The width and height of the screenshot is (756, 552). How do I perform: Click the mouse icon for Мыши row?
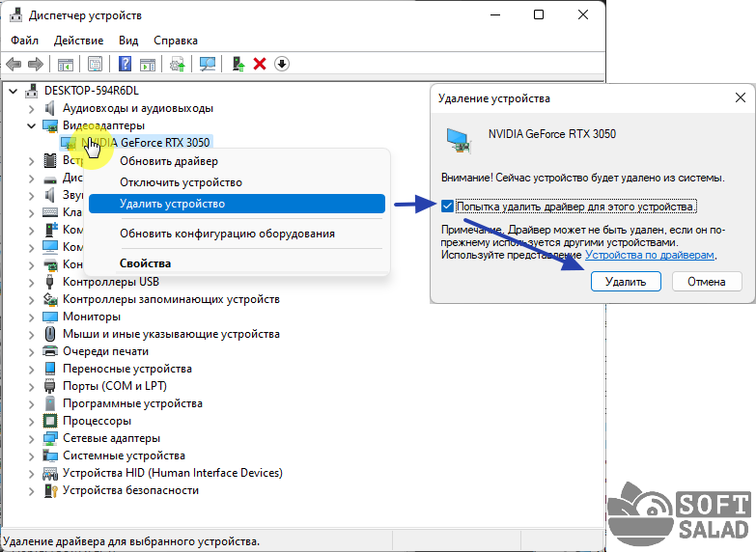pos(49,334)
